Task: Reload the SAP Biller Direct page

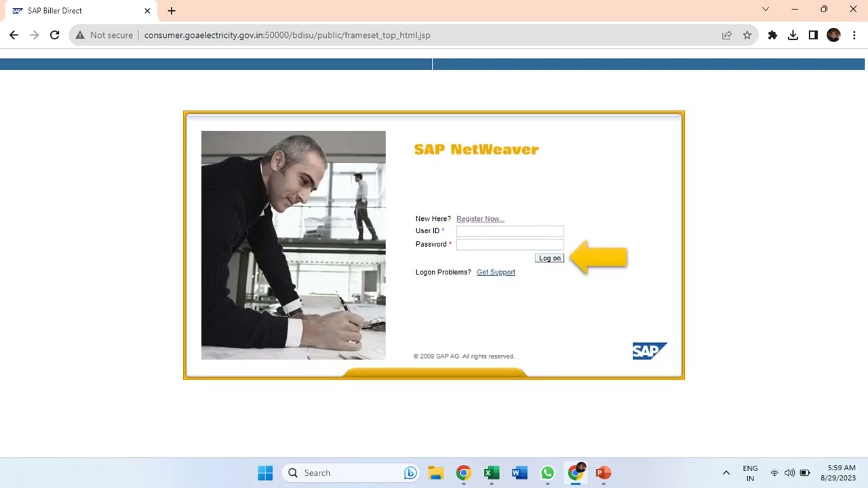Action: tap(55, 35)
